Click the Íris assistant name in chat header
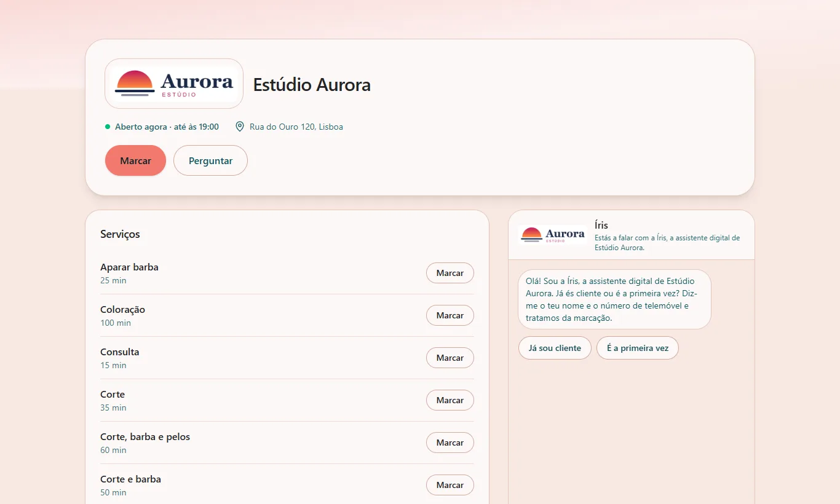The width and height of the screenshot is (840, 504). [x=601, y=225]
